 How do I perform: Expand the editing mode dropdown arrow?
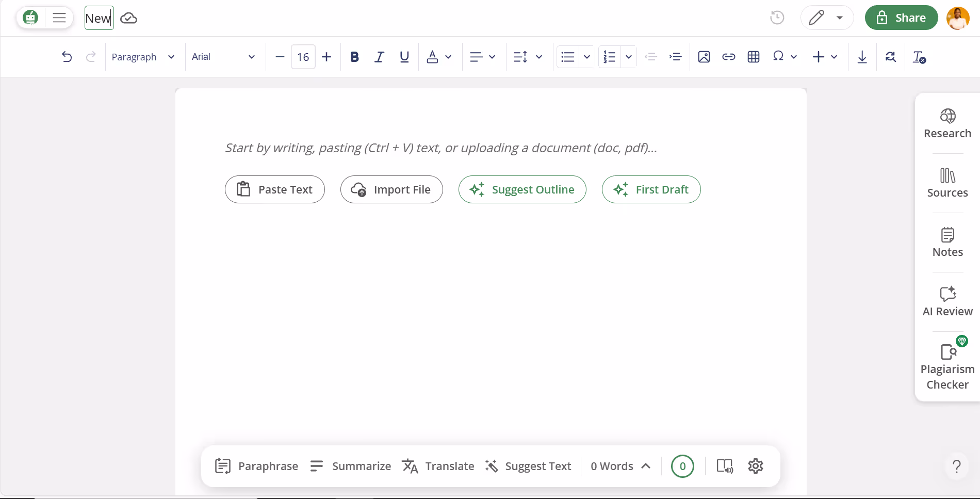(840, 18)
